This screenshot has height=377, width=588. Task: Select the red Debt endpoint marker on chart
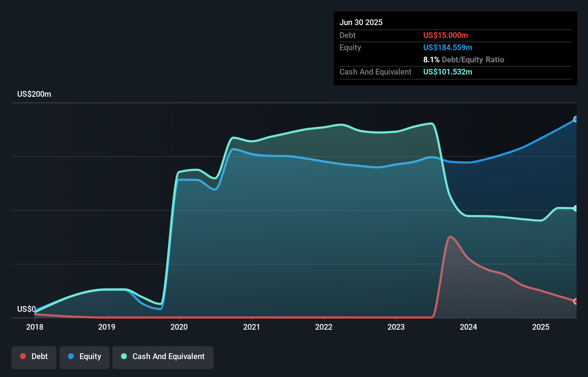575,301
